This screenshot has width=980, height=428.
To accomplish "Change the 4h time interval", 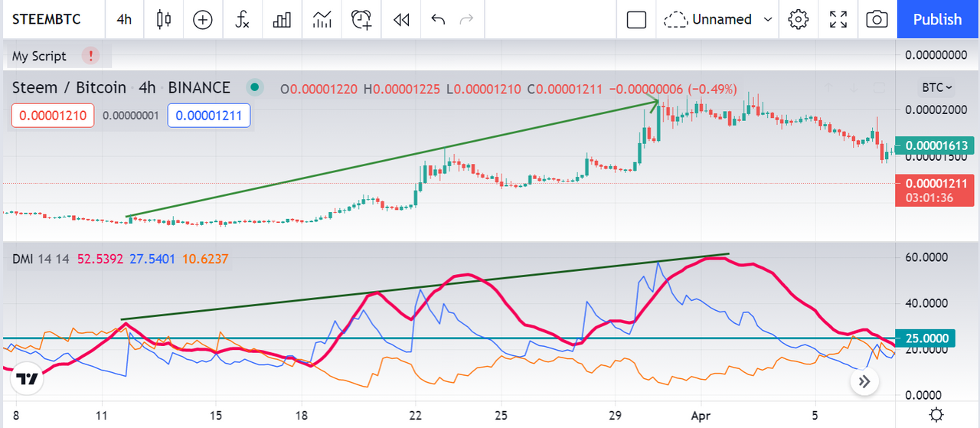I will tap(124, 19).
